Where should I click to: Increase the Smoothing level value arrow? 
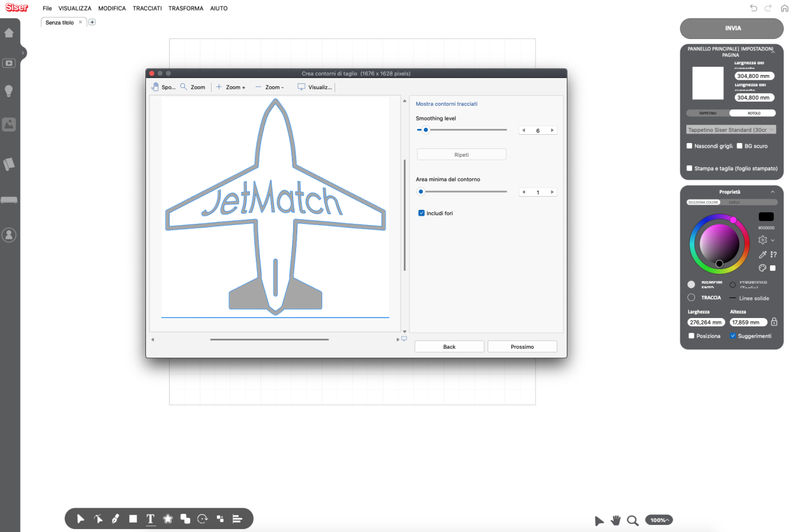[x=552, y=130]
